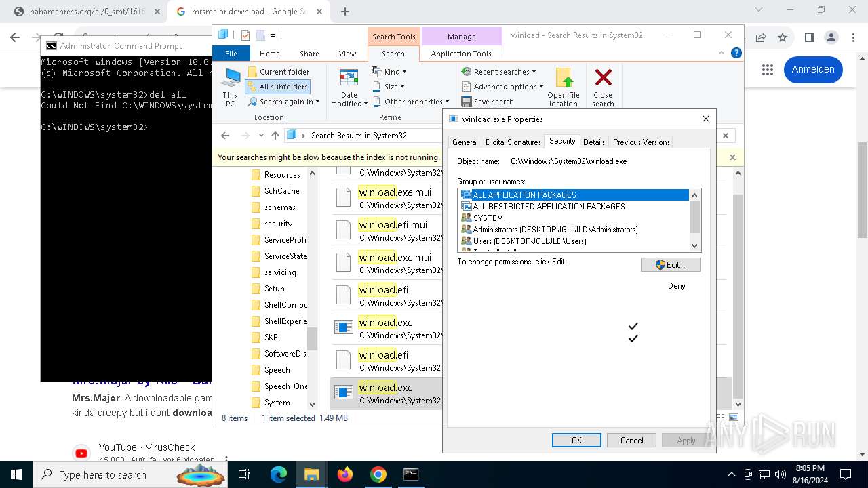This screenshot has width=868, height=488.
Task: Toggle Chrome side panel icon
Action: 809,37
